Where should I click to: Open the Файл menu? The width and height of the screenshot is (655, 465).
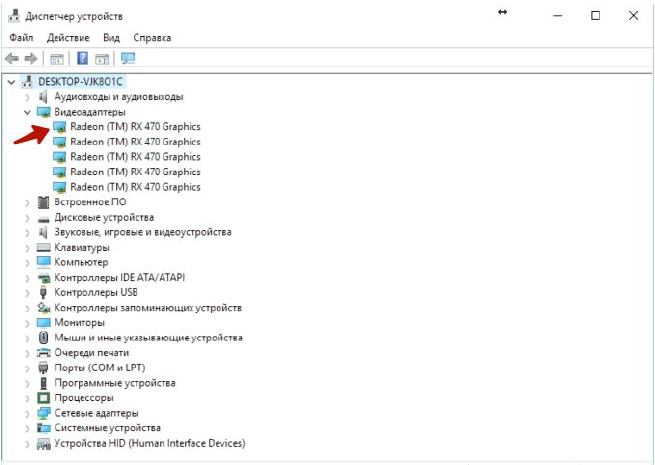(x=21, y=38)
